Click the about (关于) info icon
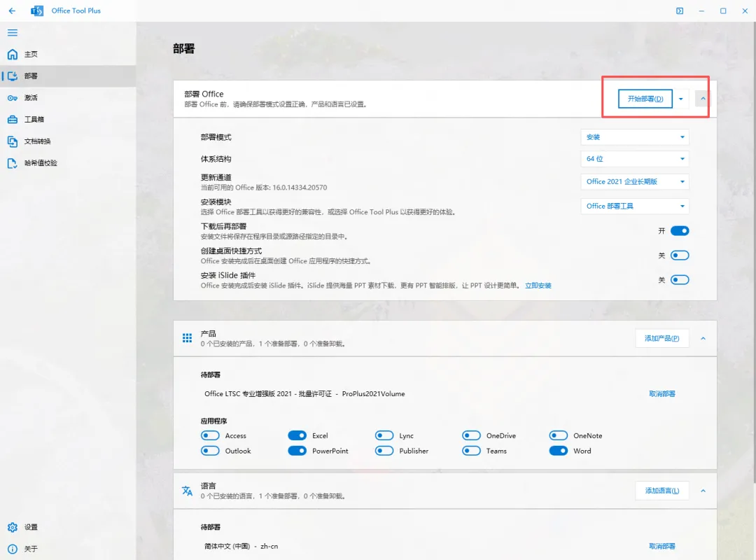The width and height of the screenshot is (756, 560). pos(13,549)
